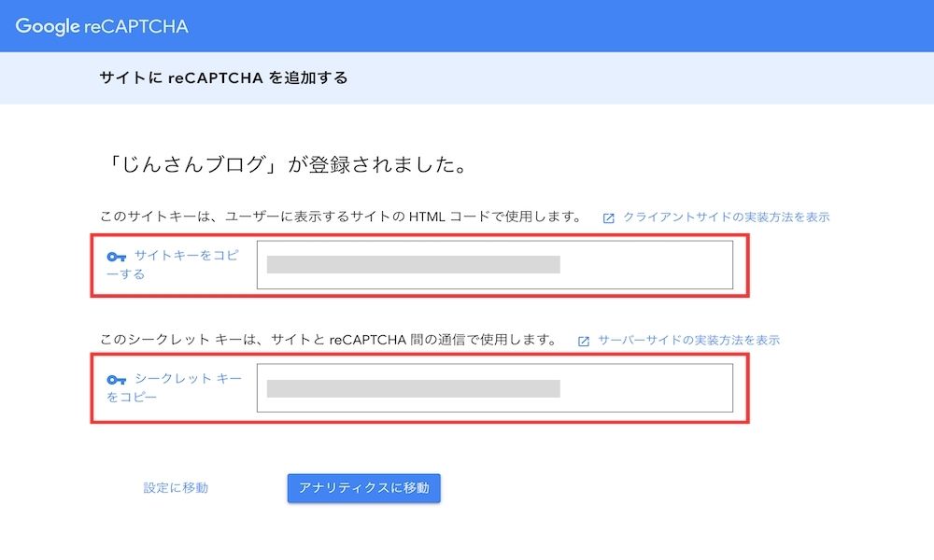The image size is (934, 560).
Task: Click the 「じんさんブログ」が登録されました title
Action: point(285,165)
